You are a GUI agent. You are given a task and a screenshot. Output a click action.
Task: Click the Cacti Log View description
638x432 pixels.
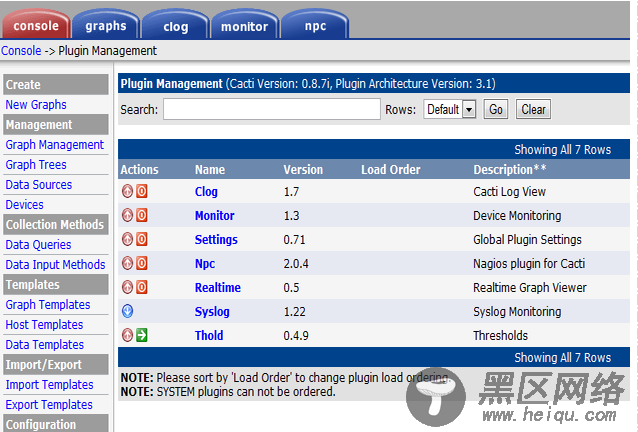[509, 192]
